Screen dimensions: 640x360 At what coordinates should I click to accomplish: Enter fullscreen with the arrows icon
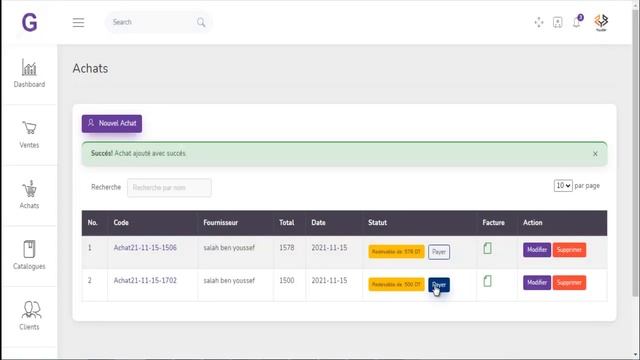[539, 22]
